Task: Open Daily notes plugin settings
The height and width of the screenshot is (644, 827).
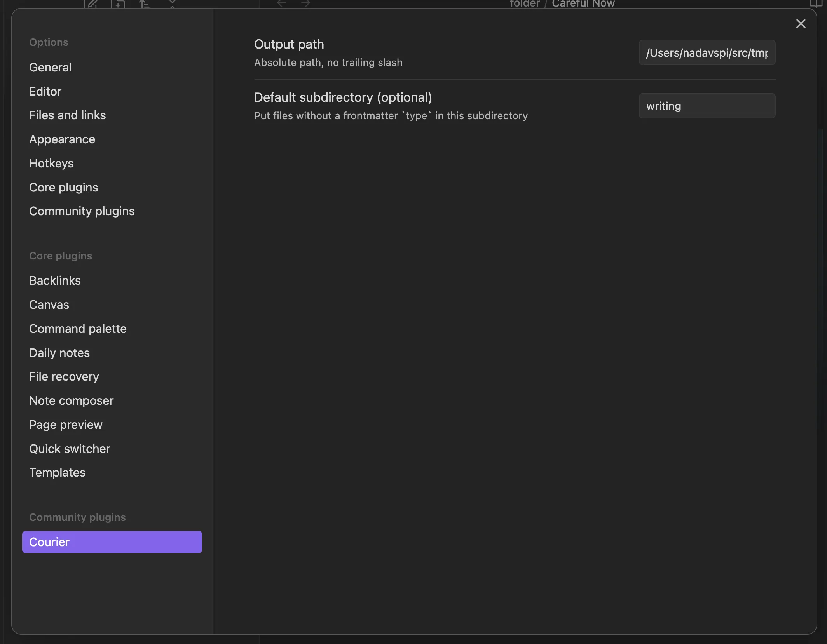Action: 112,353
